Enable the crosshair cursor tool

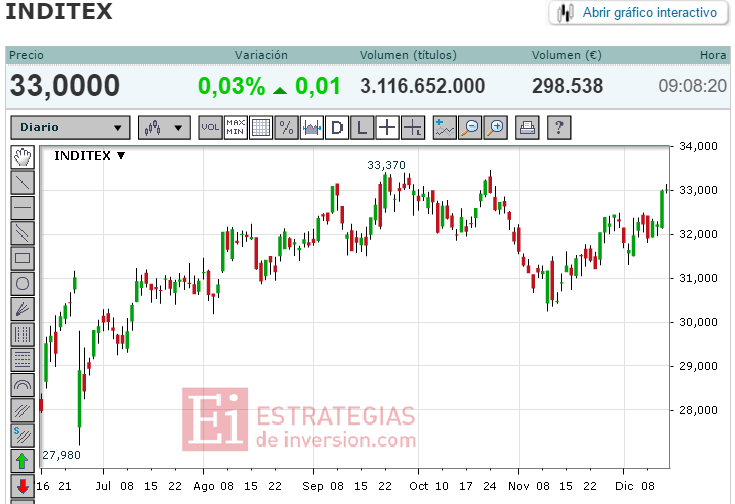coord(388,128)
